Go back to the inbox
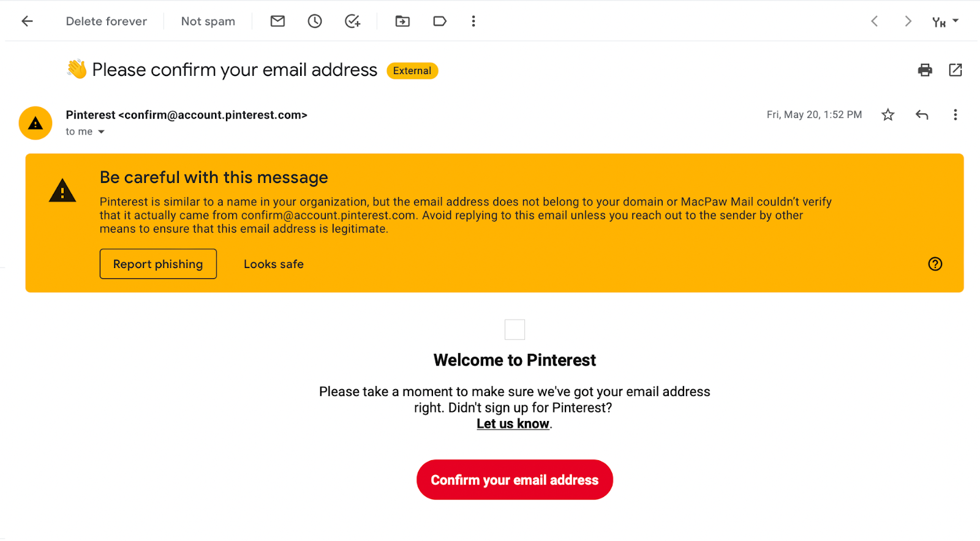This screenshot has width=980, height=541. click(x=27, y=21)
